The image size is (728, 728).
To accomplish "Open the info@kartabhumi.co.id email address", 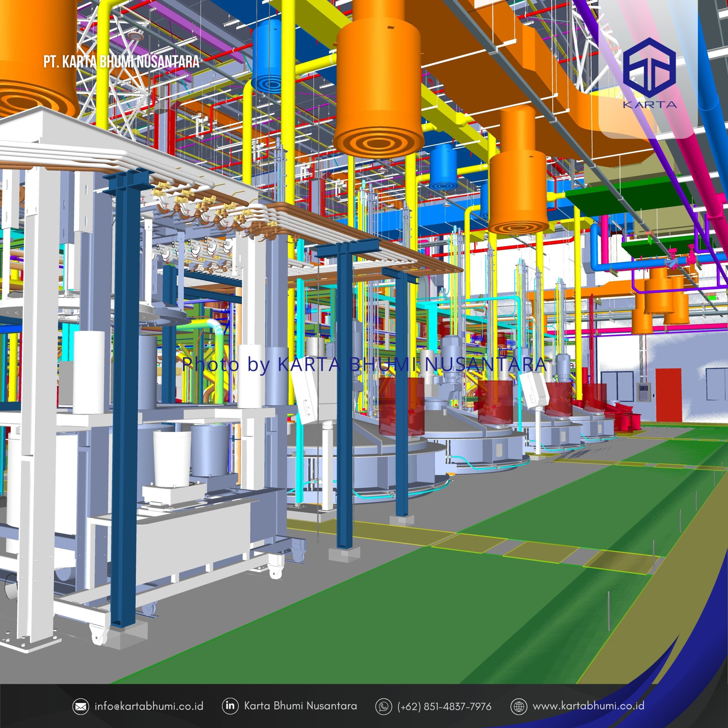I will coord(149,706).
